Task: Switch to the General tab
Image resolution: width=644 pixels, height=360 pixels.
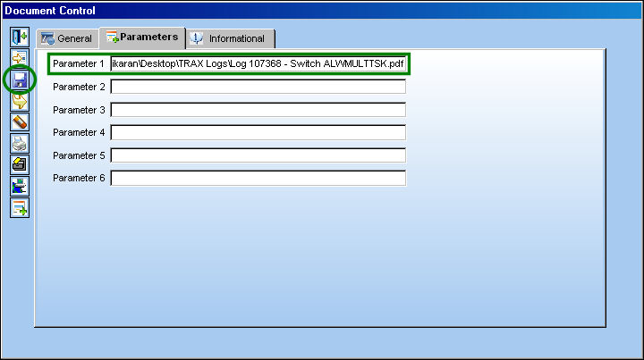Action: (67, 38)
